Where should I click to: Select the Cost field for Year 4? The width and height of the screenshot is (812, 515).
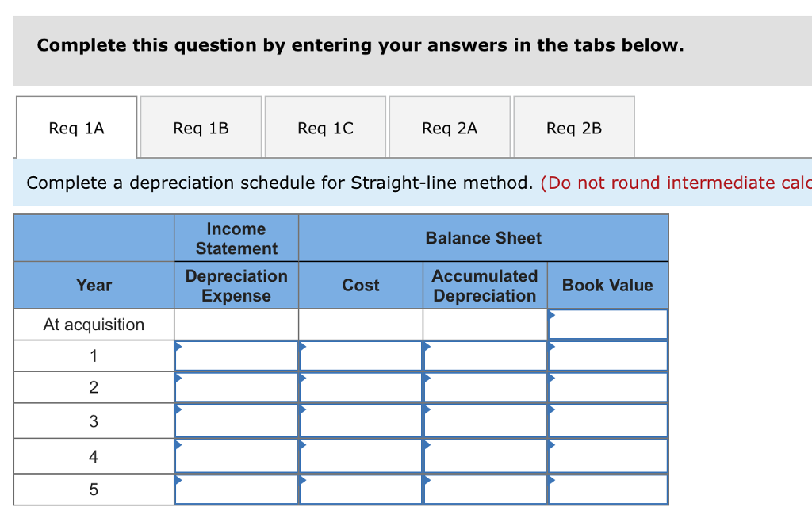click(361, 456)
